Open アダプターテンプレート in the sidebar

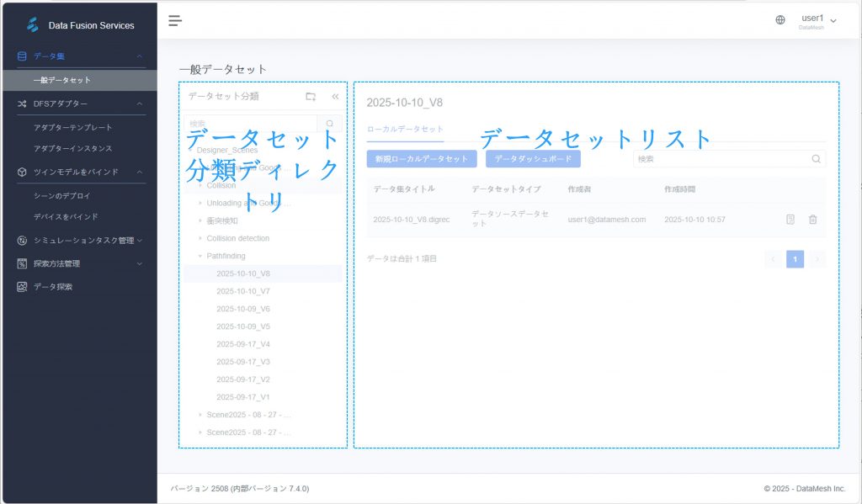(72, 127)
